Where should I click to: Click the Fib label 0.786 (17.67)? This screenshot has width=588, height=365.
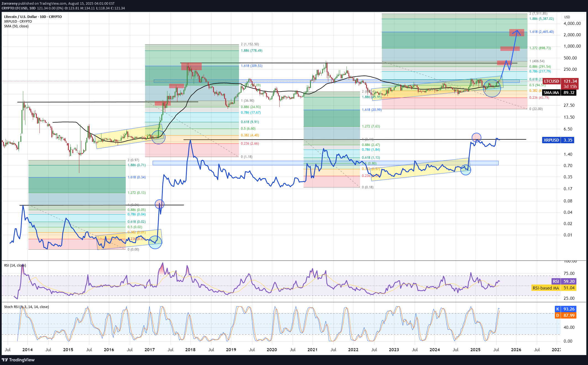point(251,113)
